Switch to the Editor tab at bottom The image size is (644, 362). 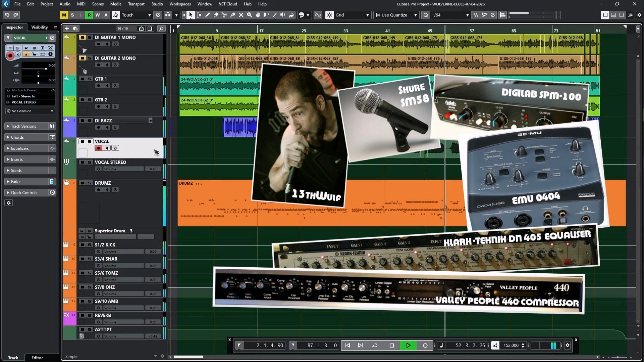[37, 358]
